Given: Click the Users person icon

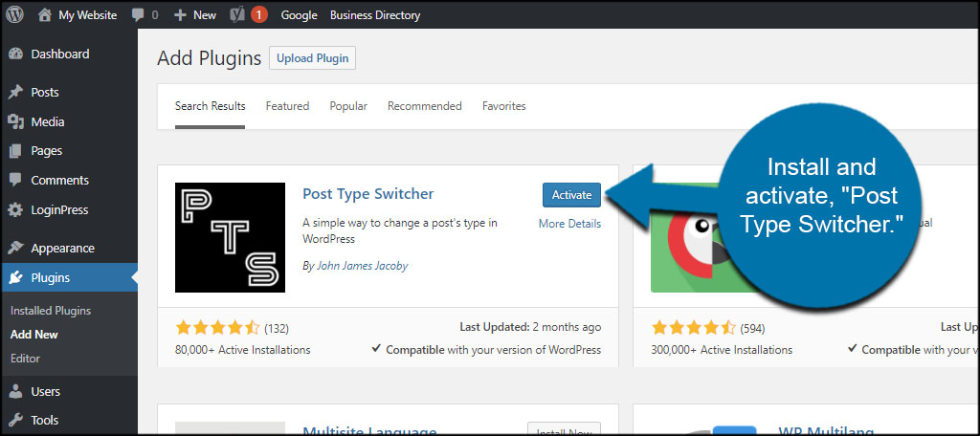Looking at the screenshot, I should tap(15, 392).
